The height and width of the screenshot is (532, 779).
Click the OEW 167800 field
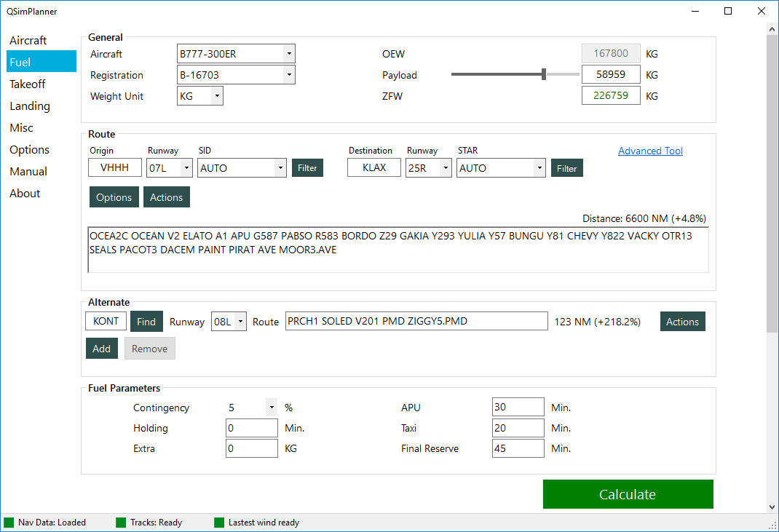click(611, 53)
